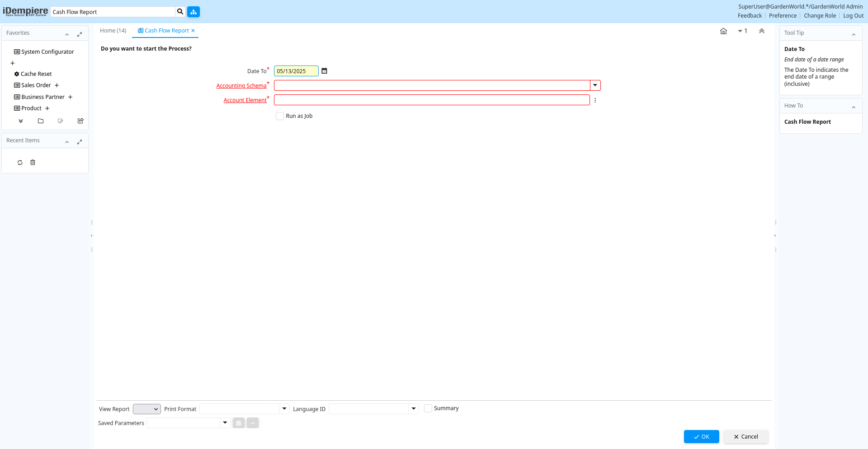Click the Account Element input field
868x449 pixels.
pos(432,100)
